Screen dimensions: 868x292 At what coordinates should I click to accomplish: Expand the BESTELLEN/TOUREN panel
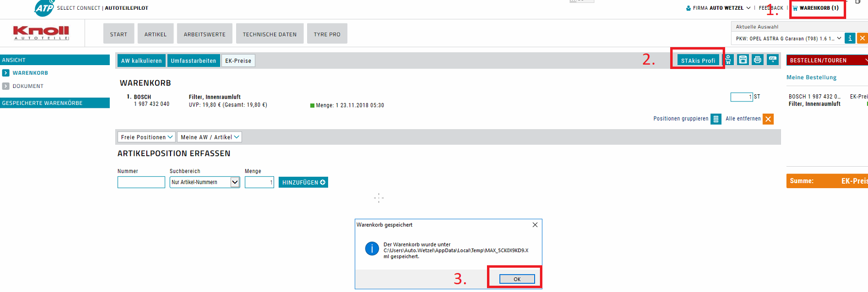click(x=827, y=60)
